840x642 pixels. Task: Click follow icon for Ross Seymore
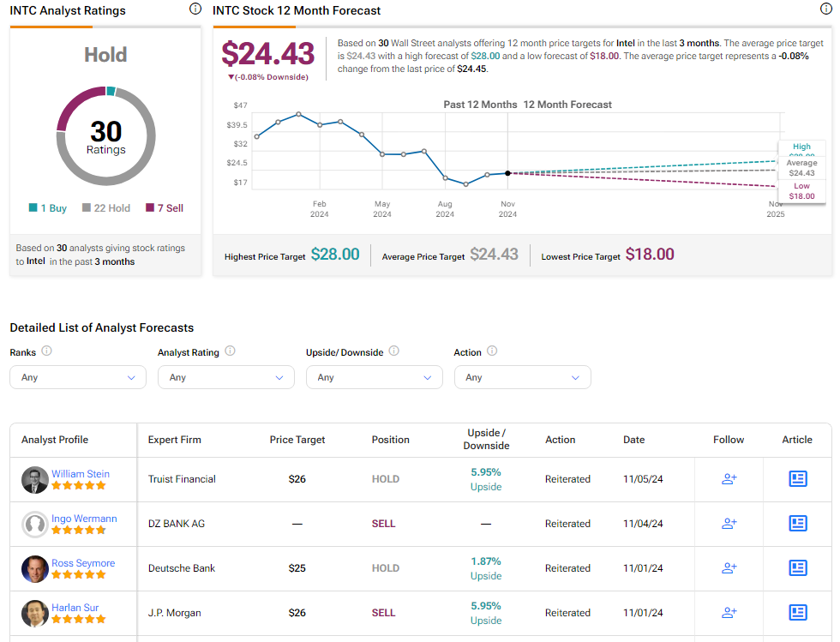click(x=729, y=568)
